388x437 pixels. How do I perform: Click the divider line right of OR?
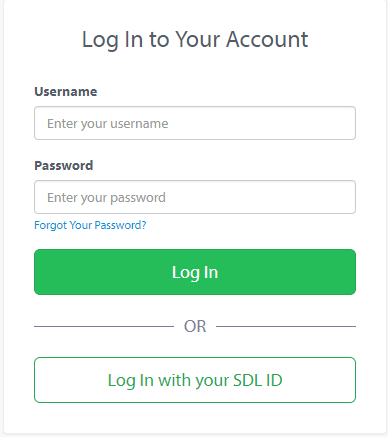tap(286, 326)
